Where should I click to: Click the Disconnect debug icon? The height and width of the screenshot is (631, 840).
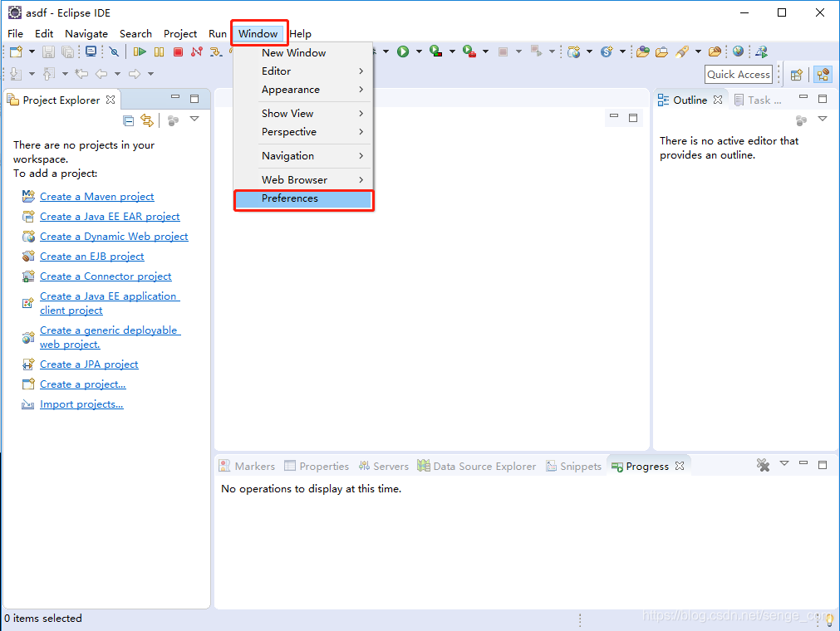coord(197,52)
